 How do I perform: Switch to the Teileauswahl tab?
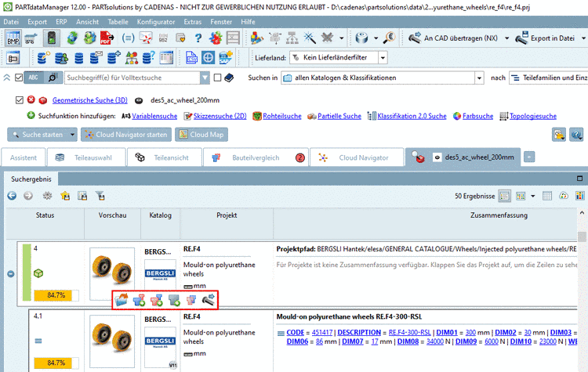(x=86, y=157)
